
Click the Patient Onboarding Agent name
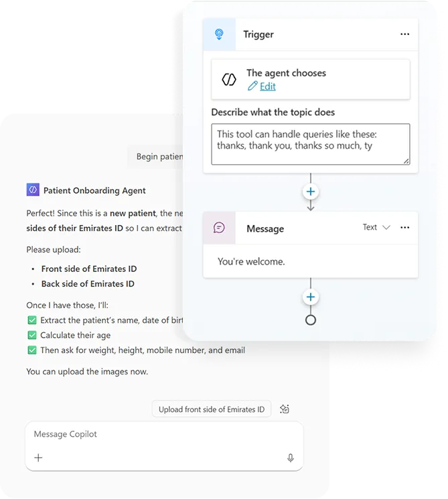coord(94,191)
